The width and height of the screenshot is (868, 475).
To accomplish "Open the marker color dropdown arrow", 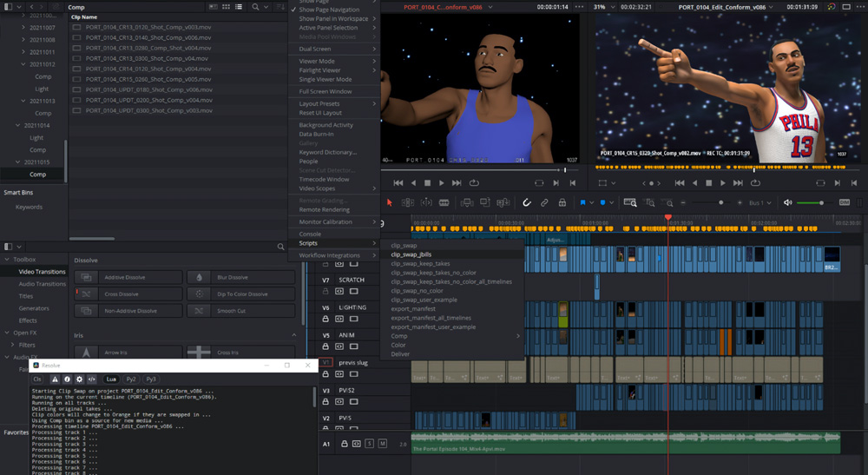I will pyautogui.click(x=611, y=202).
